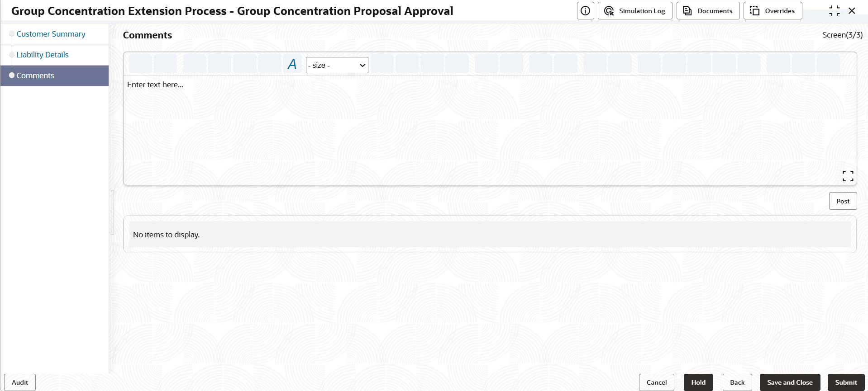Submit the proposal approval
868x391 pixels.
(846, 382)
